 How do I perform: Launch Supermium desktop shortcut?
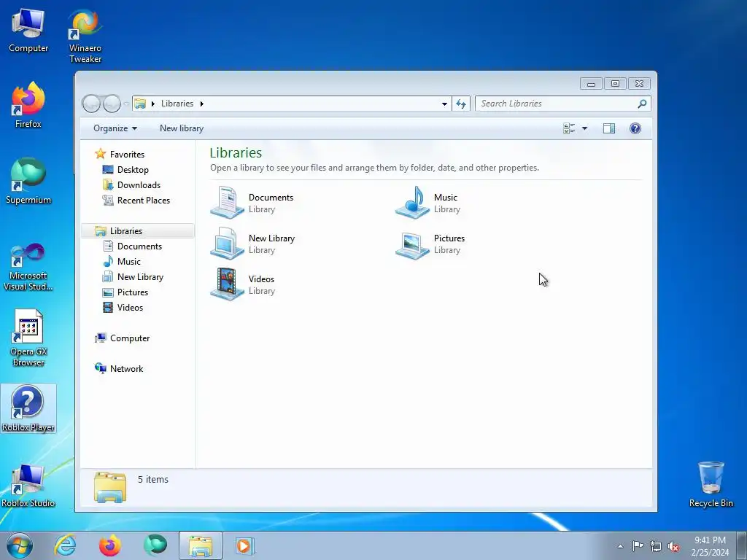(28, 181)
